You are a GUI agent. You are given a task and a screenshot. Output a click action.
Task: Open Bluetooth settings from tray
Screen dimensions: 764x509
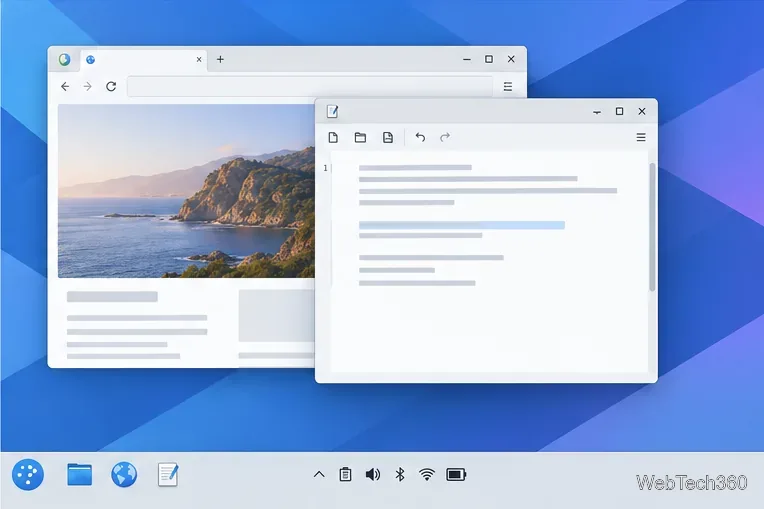(x=400, y=474)
